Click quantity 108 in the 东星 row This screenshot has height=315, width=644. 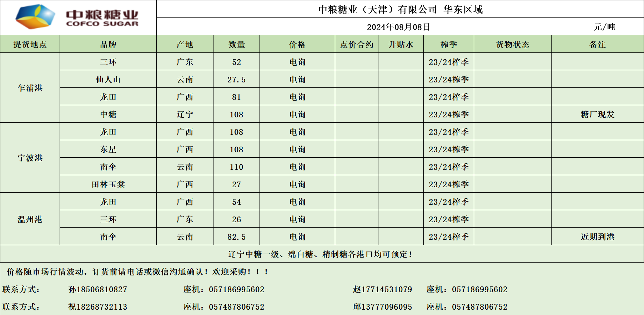pyautogui.click(x=237, y=149)
